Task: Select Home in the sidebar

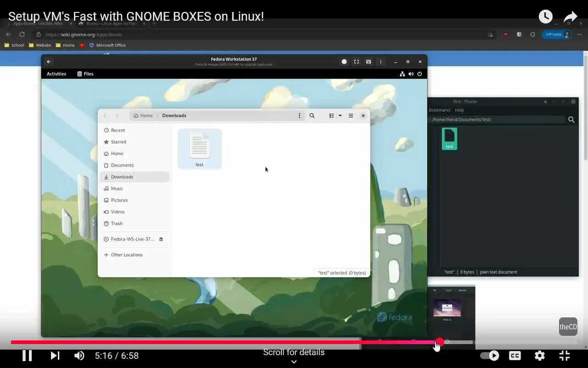Action: [135, 153]
